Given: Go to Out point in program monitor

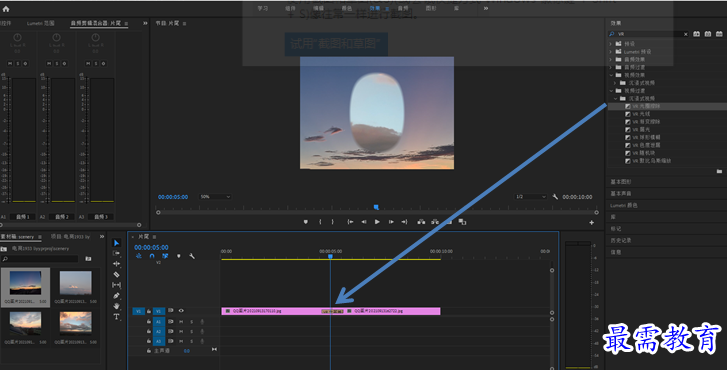Looking at the screenshot, I should tap(404, 222).
